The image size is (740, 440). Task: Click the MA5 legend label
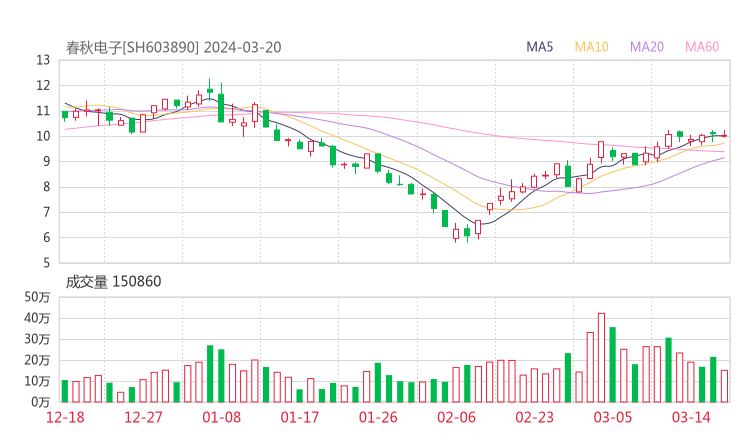[539, 47]
